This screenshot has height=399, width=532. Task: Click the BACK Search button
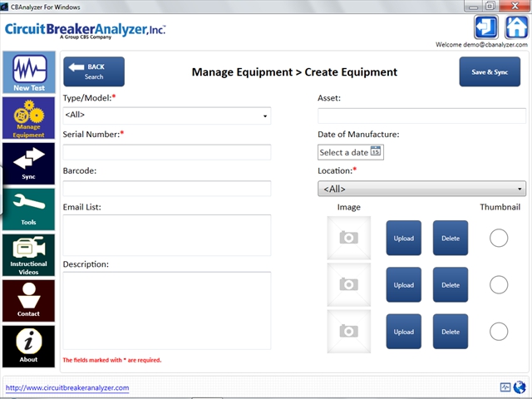point(94,71)
